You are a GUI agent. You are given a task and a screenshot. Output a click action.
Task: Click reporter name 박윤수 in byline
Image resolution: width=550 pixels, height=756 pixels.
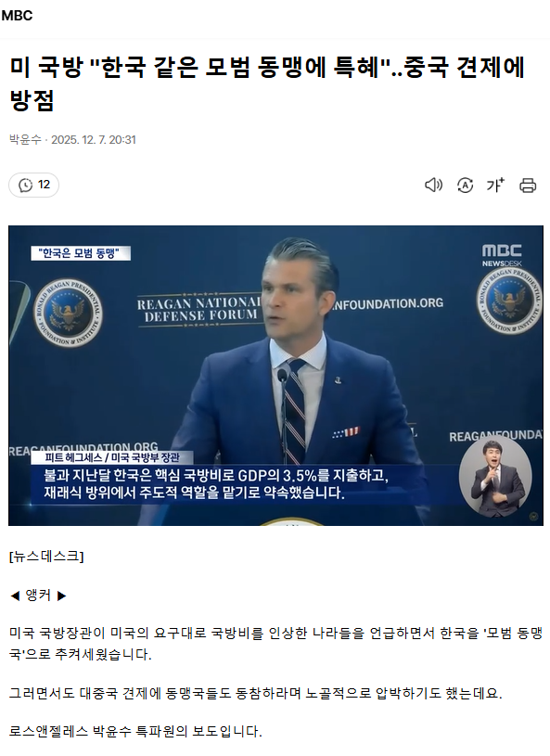point(25,140)
